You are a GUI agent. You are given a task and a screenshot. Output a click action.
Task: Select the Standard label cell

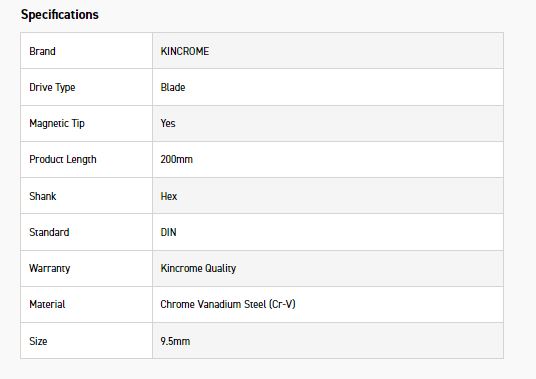[86, 232]
